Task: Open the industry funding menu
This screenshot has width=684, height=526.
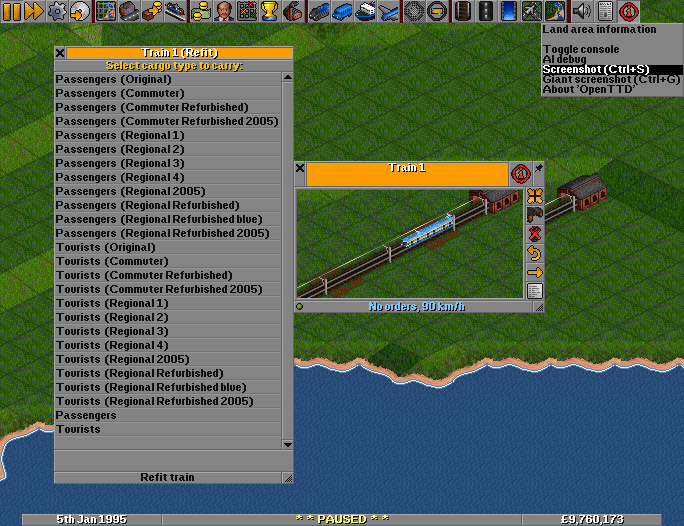Action: (x=292, y=11)
